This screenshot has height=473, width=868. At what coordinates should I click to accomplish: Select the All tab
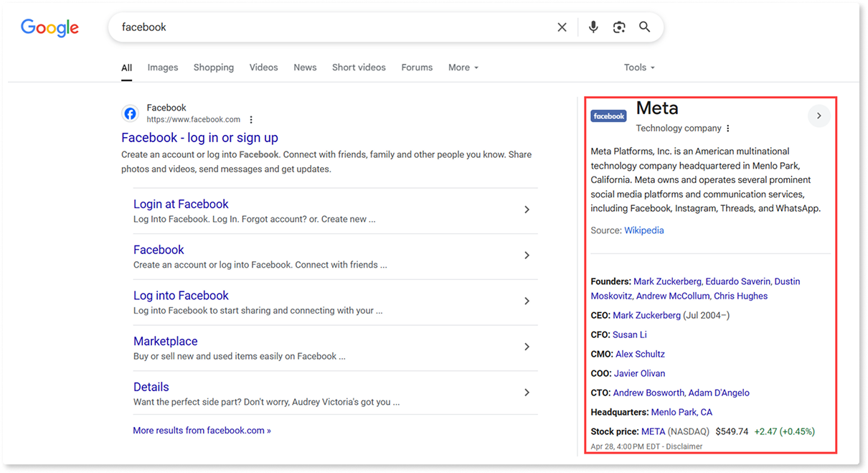pyautogui.click(x=126, y=67)
